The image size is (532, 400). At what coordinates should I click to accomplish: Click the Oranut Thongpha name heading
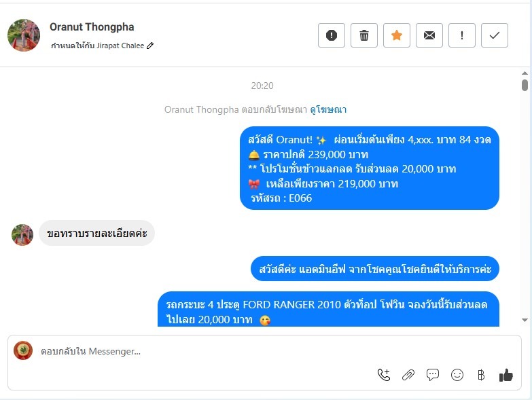[92, 26]
